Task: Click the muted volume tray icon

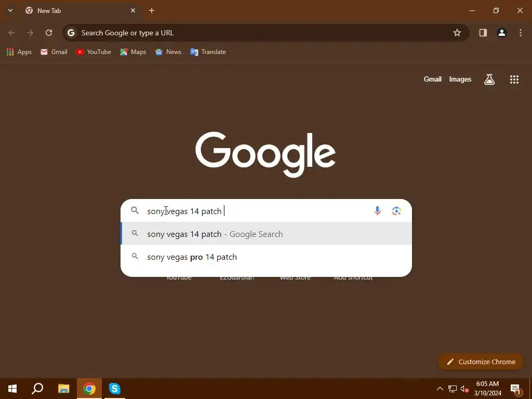Action: (x=464, y=389)
